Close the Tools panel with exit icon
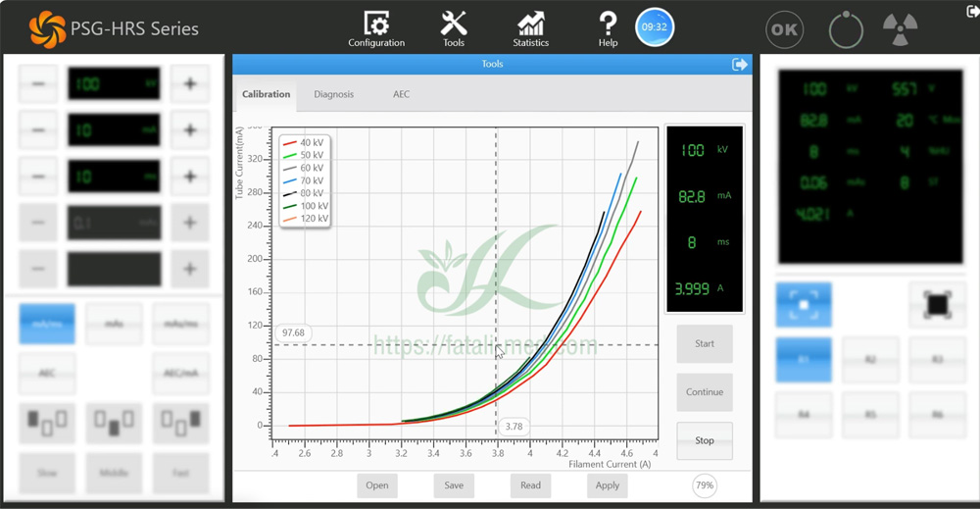Image resolution: width=980 pixels, height=509 pixels. point(739,65)
